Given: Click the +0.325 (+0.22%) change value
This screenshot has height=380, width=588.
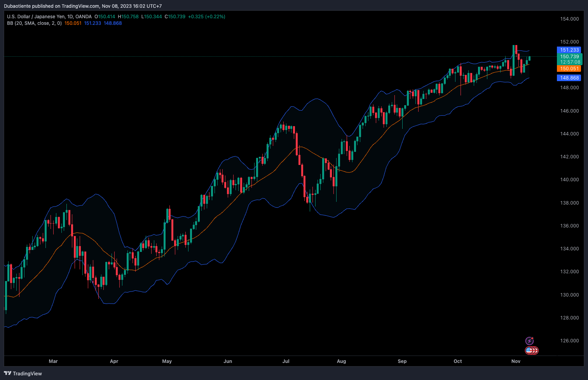Looking at the screenshot, I should (x=206, y=17).
